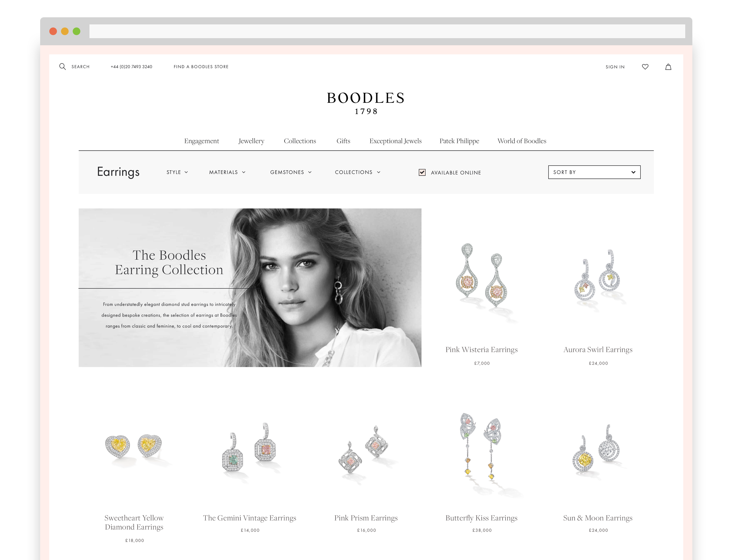732x560 pixels.
Task: Open the Gemstones filter dropdown
Action: coord(291,172)
